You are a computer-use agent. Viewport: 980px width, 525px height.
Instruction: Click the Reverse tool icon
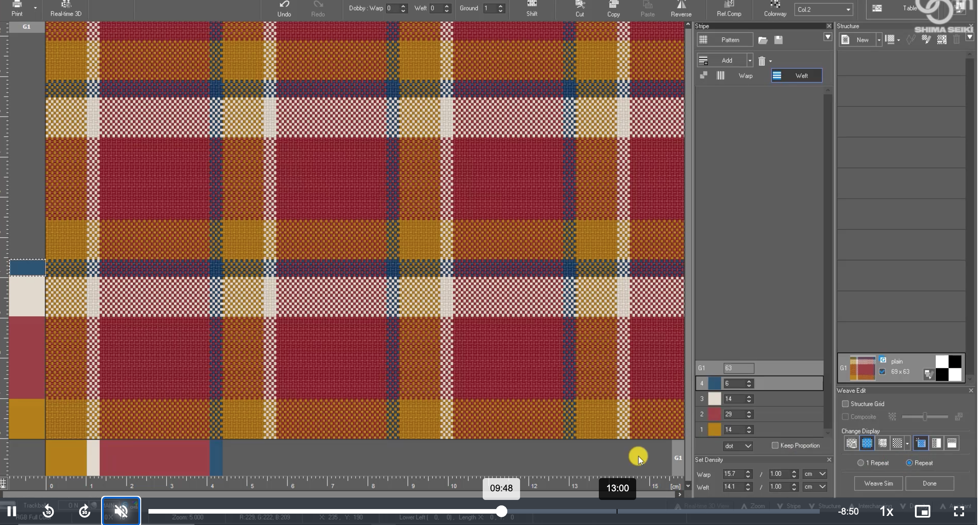point(681,5)
